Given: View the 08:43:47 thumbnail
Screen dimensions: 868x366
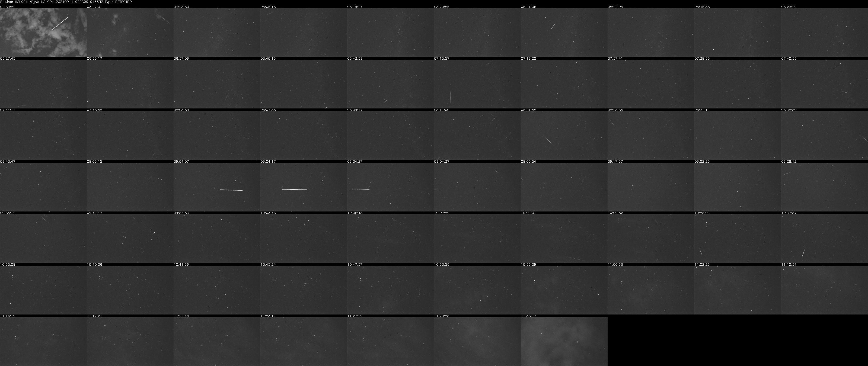Looking at the screenshot, I should point(43,187).
